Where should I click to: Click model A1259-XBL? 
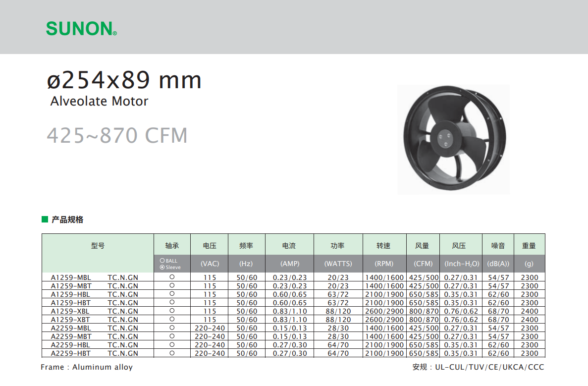[70, 311]
